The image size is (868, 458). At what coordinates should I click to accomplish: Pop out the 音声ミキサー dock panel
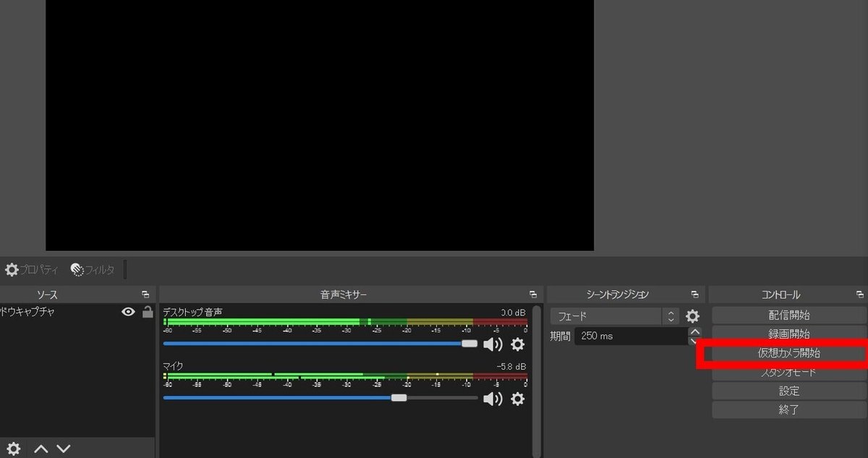pyautogui.click(x=533, y=294)
